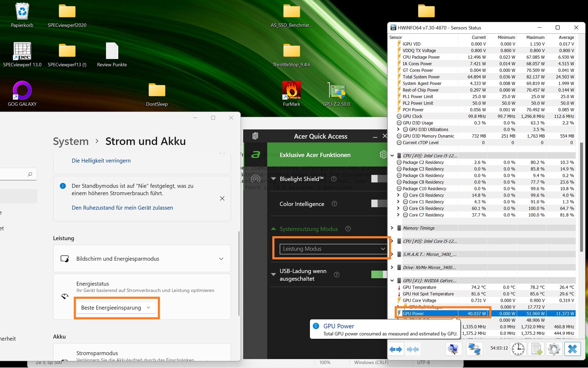Select the GOG GALAXY desktop shortcut
Viewport: 588px width, 368px height.
point(22,94)
